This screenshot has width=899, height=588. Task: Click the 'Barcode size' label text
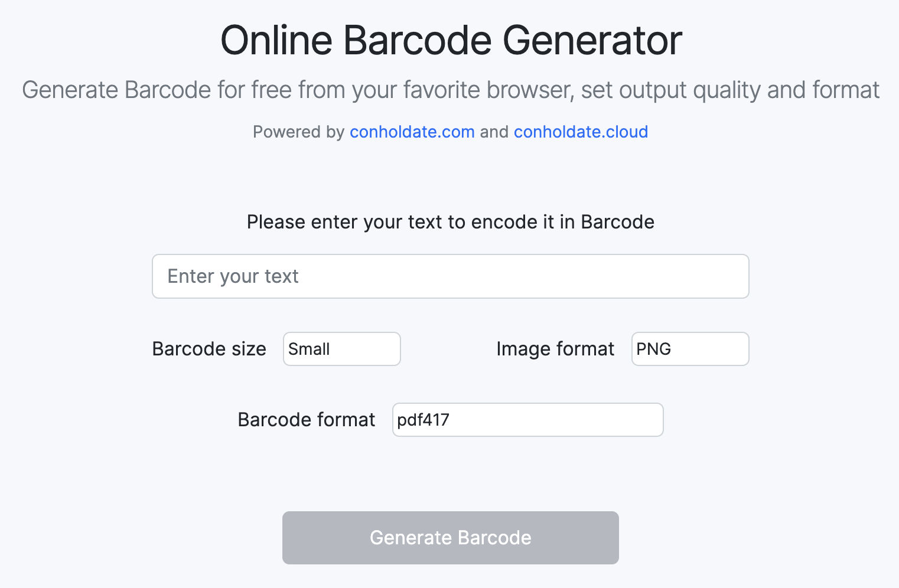[x=209, y=349]
